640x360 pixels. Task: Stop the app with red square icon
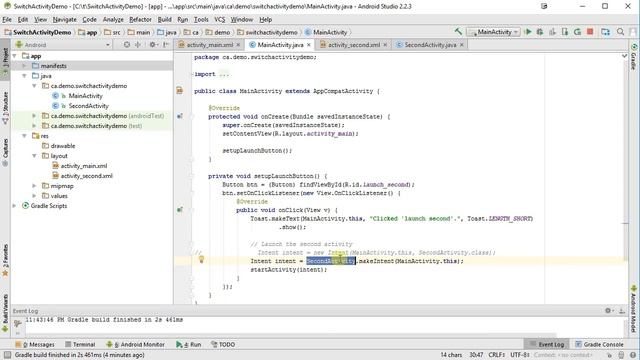tap(590, 31)
